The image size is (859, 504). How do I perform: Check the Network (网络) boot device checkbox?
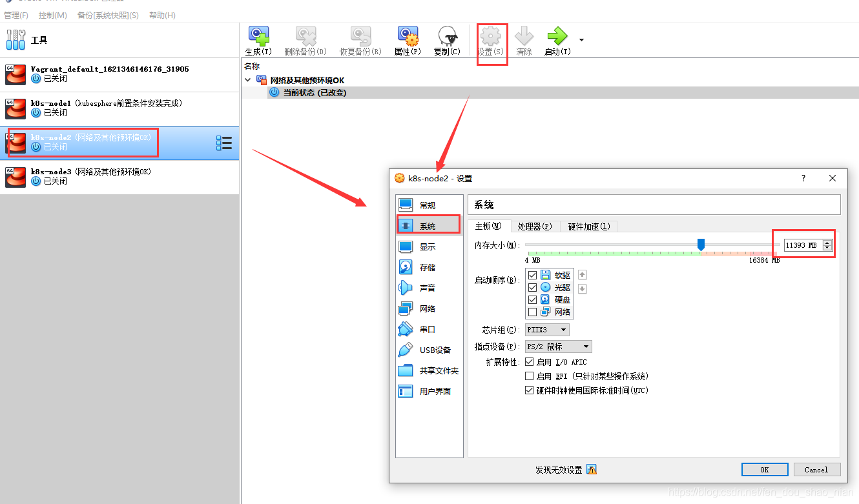click(533, 312)
